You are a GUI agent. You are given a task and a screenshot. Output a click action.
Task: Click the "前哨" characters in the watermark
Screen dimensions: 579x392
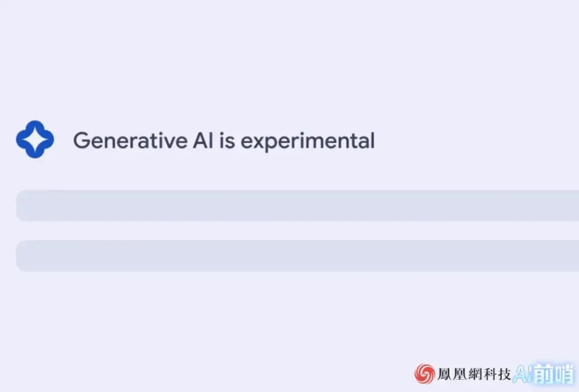[x=553, y=374]
